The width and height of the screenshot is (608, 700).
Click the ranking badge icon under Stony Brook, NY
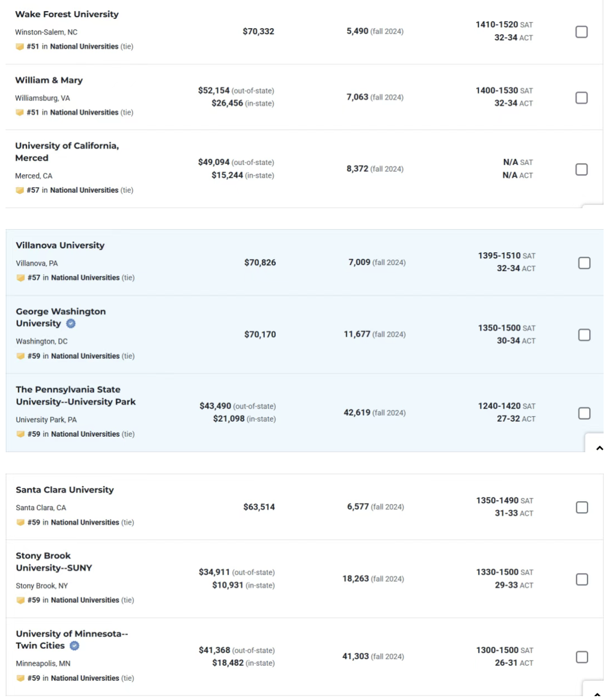(20, 601)
